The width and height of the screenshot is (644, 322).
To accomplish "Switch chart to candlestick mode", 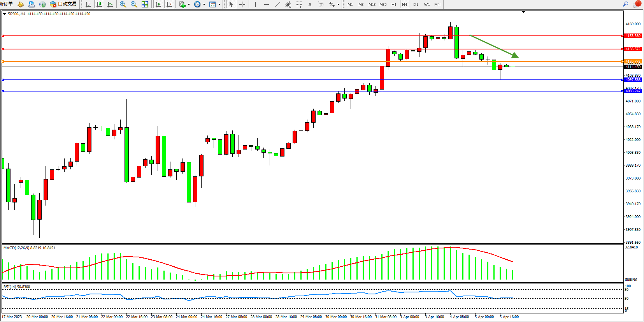I will 99,4.
